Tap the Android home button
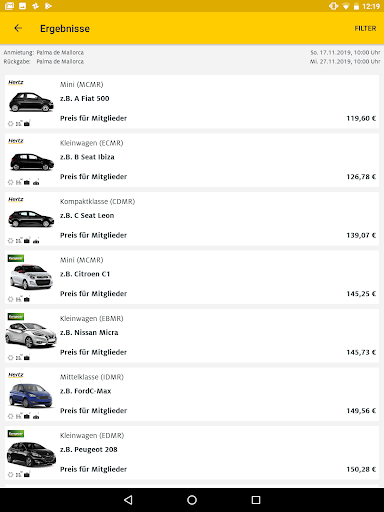 coord(192,500)
